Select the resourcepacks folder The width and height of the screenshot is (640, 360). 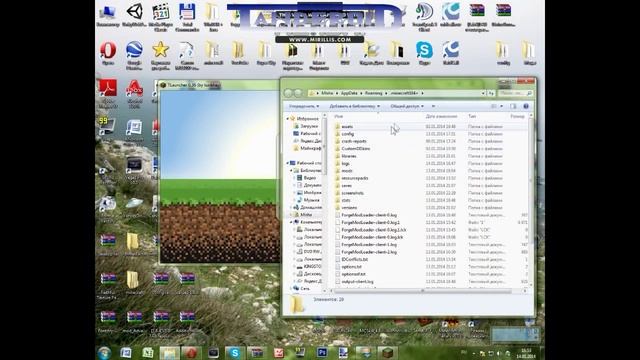pos(354,178)
